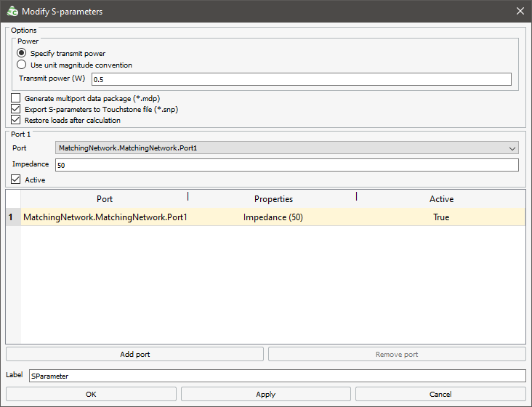Open the Port dropdown list
The height and width of the screenshot is (407, 532).
[286, 148]
